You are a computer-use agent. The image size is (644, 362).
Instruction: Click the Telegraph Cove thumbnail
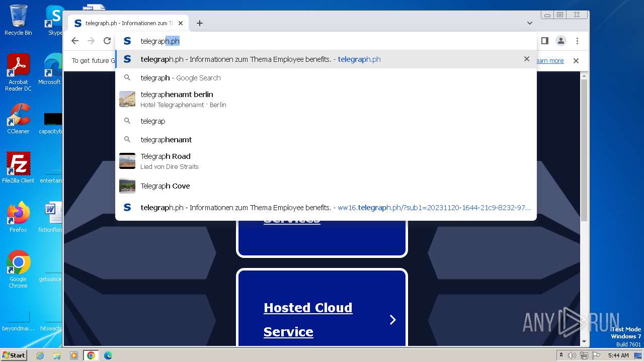[127, 186]
